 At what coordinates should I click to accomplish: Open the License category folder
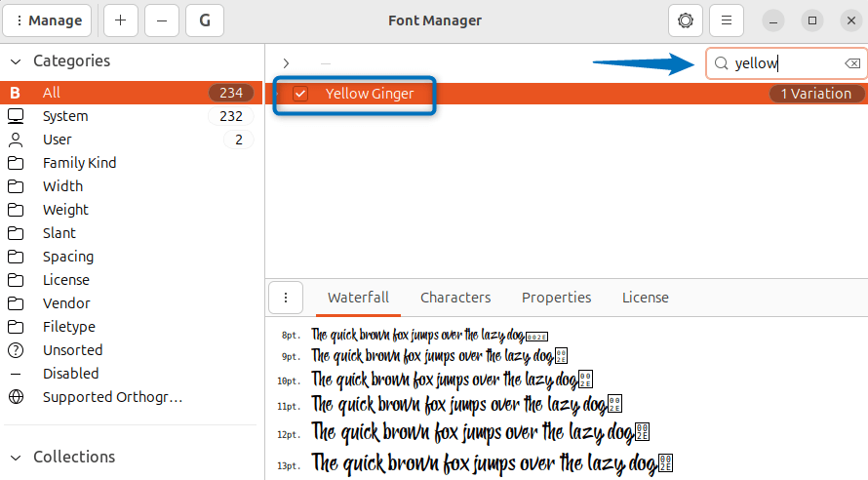tap(132, 280)
